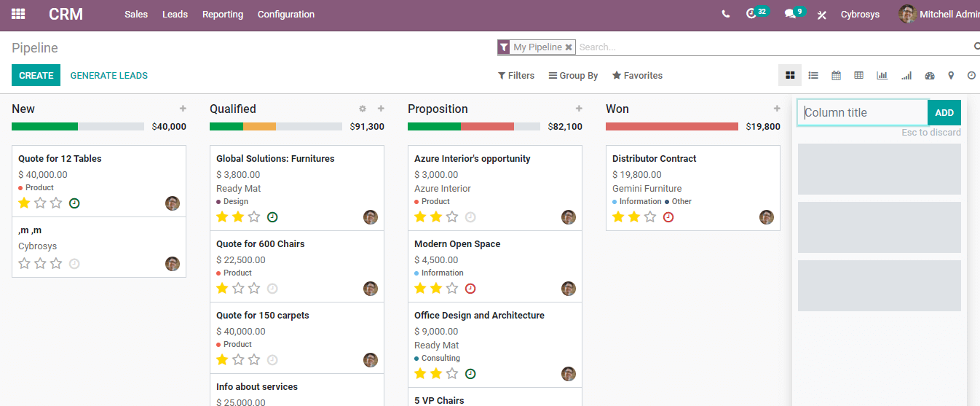Viewport: 980px width, 406px height.
Task: Open activity clock on Global Solutions: Furnitures
Action: [x=272, y=217]
